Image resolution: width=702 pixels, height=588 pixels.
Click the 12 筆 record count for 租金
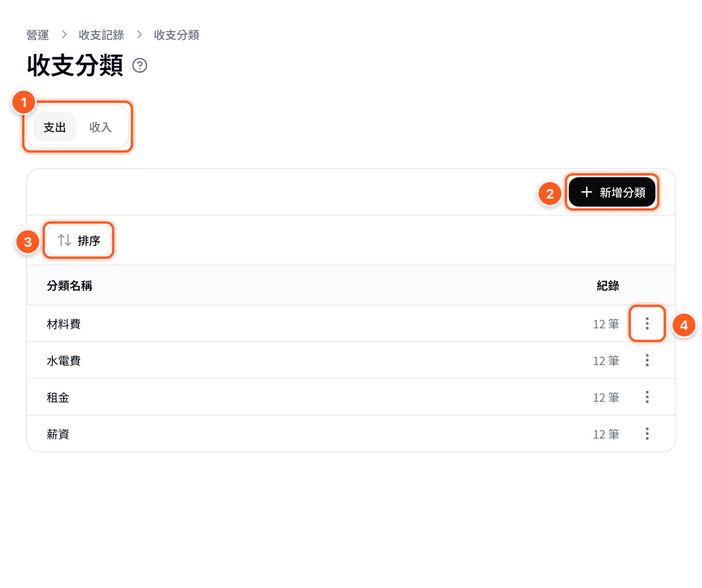606,398
